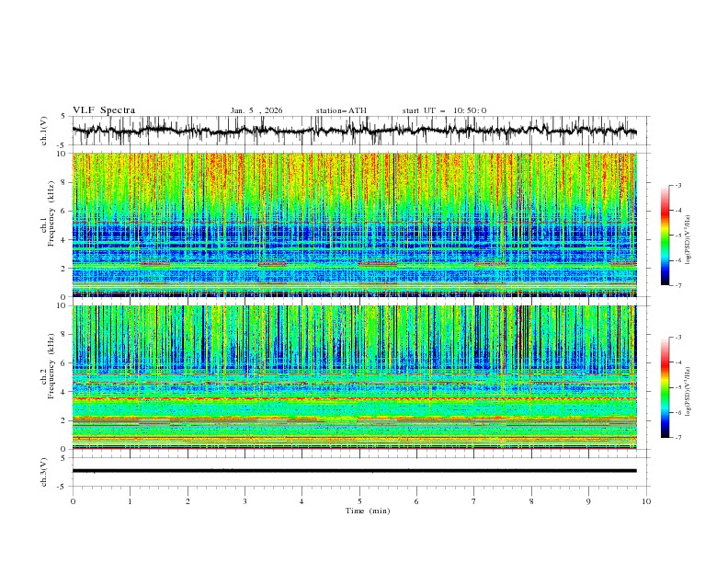
Task: Click the "-7" label on ch.2 color bar
Action: (678, 438)
